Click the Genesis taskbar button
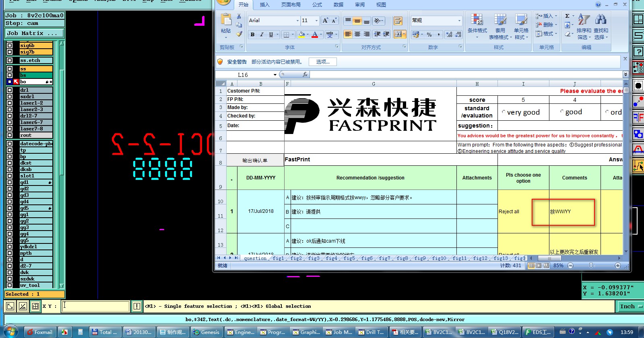 point(206,332)
